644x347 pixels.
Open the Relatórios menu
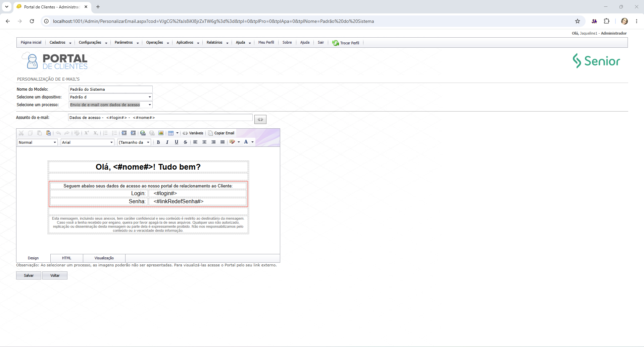coord(217,43)
